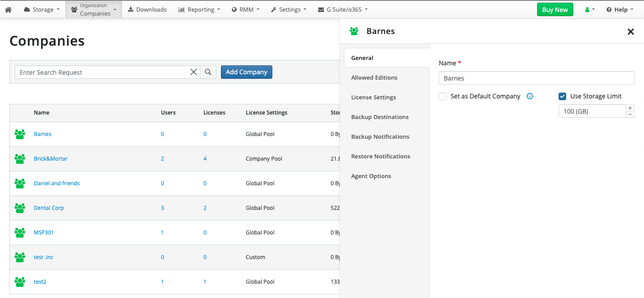Image resolution: width=644 pixels, height=298 pixels.
Task: Increase storage limit with plus stepper
Action: 630,108
